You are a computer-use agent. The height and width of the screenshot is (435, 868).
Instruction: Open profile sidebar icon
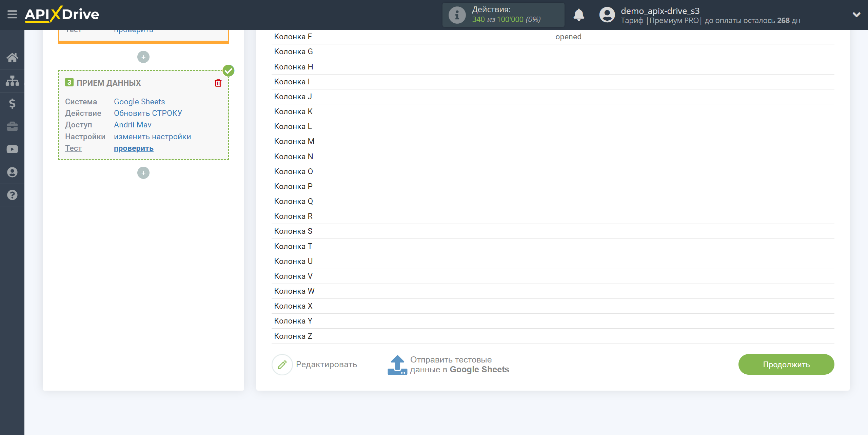12,172
